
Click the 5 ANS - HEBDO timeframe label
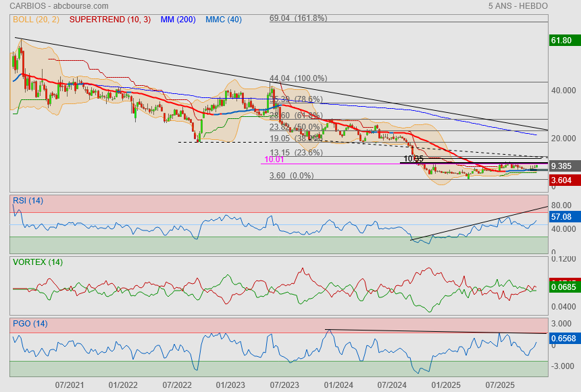click(518, 5)
